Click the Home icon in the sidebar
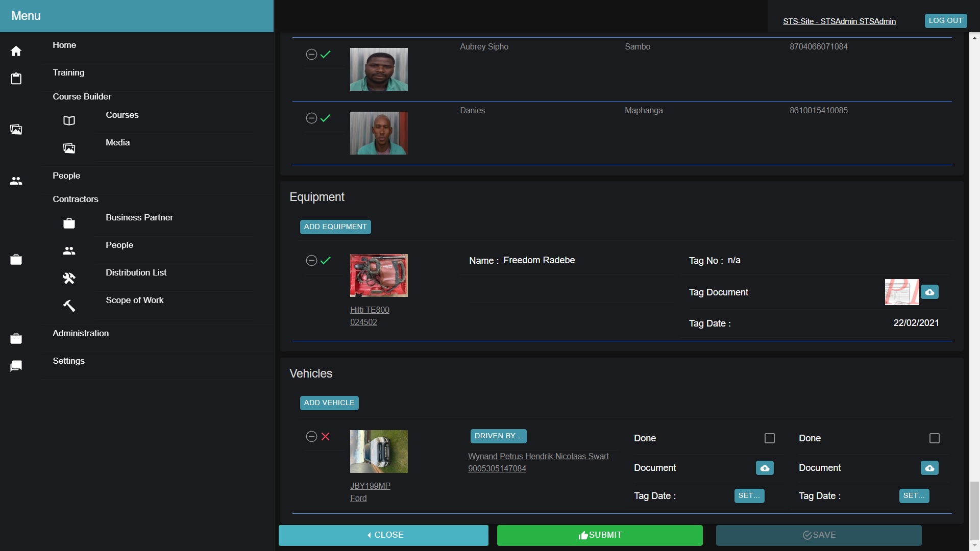Screen dimensions: 980x551 (16, 51)
